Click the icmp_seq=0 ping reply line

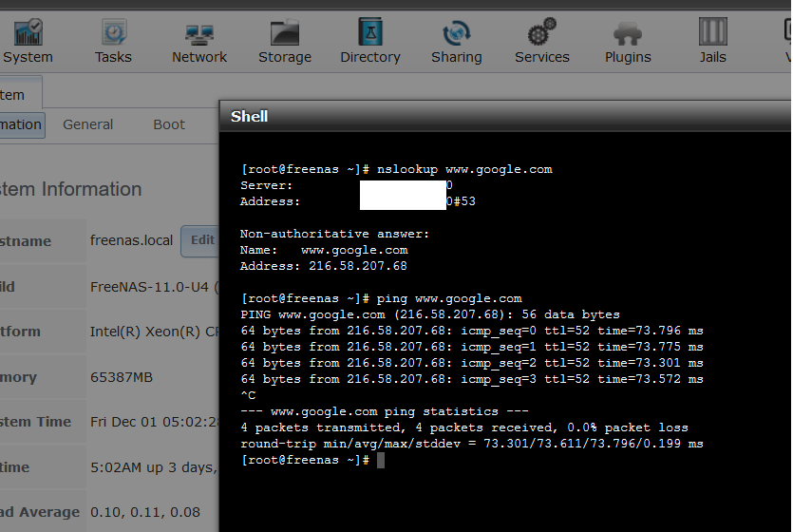[472, 331]
